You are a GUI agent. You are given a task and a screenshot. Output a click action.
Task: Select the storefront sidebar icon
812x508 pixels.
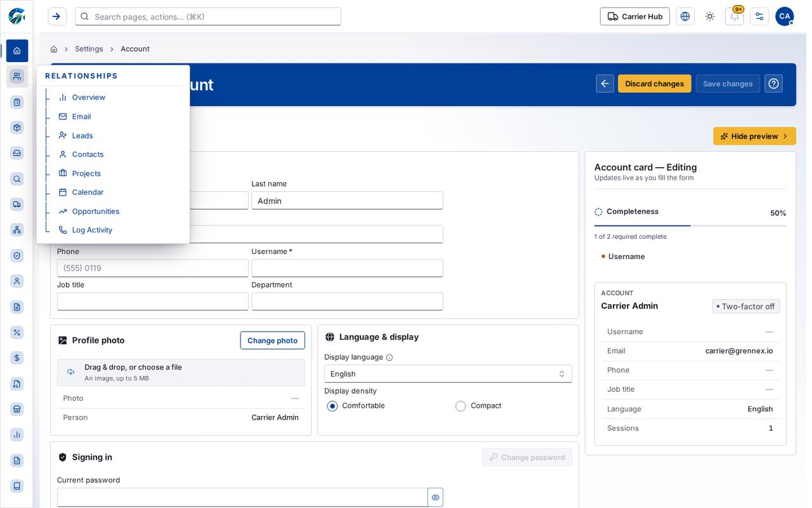point(17,409)
